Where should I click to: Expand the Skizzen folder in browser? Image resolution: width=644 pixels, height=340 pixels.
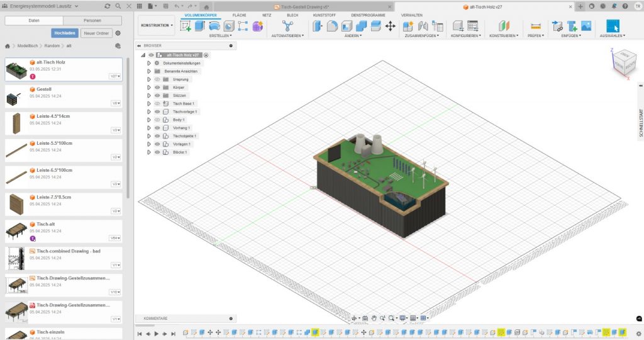pos(149,96)
